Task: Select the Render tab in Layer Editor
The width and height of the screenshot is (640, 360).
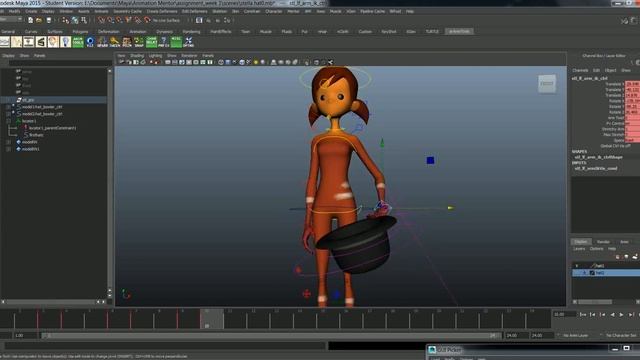Action: [603, 242]
